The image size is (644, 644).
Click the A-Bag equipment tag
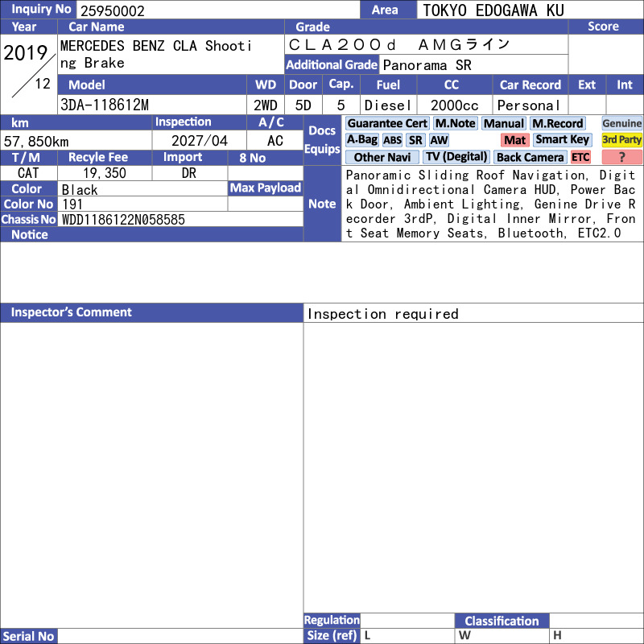click(361, 139)
